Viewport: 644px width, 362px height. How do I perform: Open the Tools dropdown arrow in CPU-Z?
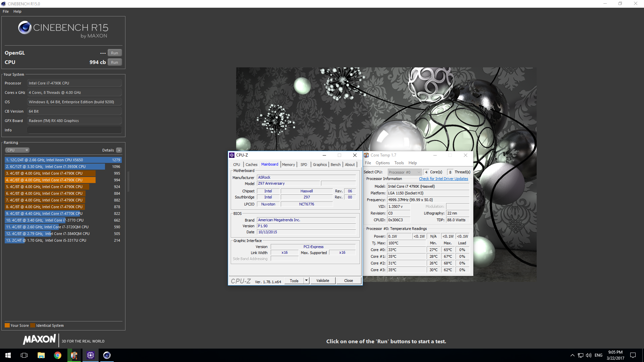(306, 281)
